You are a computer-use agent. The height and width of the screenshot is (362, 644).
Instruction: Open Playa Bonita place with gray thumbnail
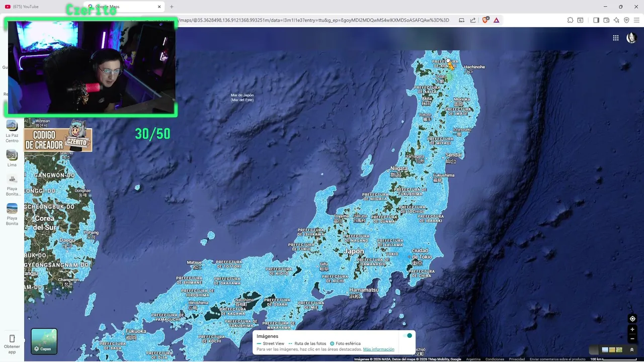click(x=12, y=185)
